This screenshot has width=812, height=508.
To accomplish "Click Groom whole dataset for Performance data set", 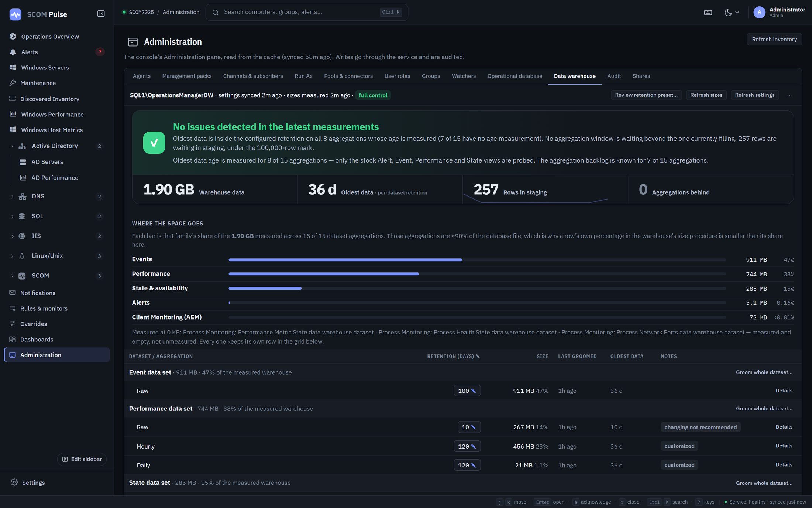I will (x=764, y=408).
